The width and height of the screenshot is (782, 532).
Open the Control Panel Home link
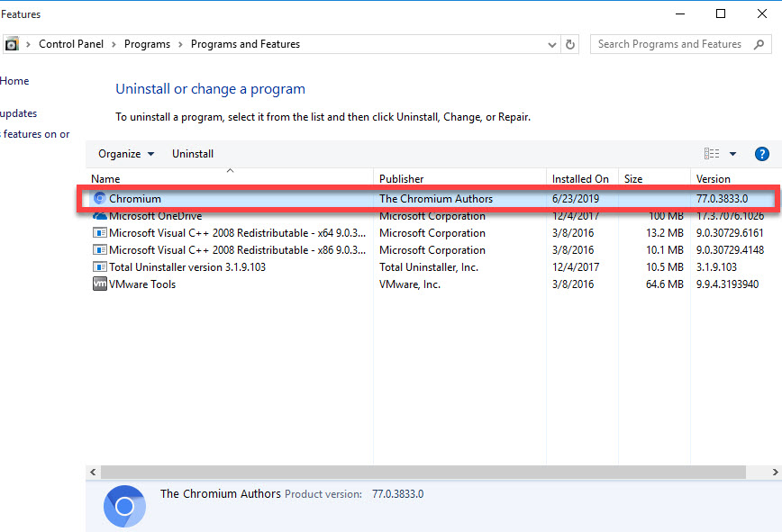click(x=14, y=81)
